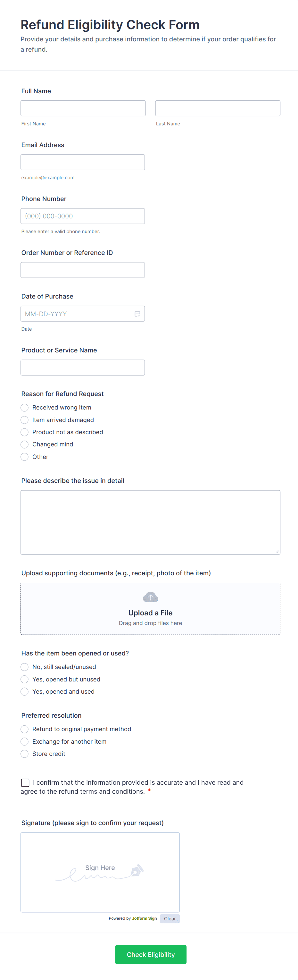Select "Changed mind" radio button
This screenshot has width=298, height=980.
pyautogui.click(x=25, y=444)
